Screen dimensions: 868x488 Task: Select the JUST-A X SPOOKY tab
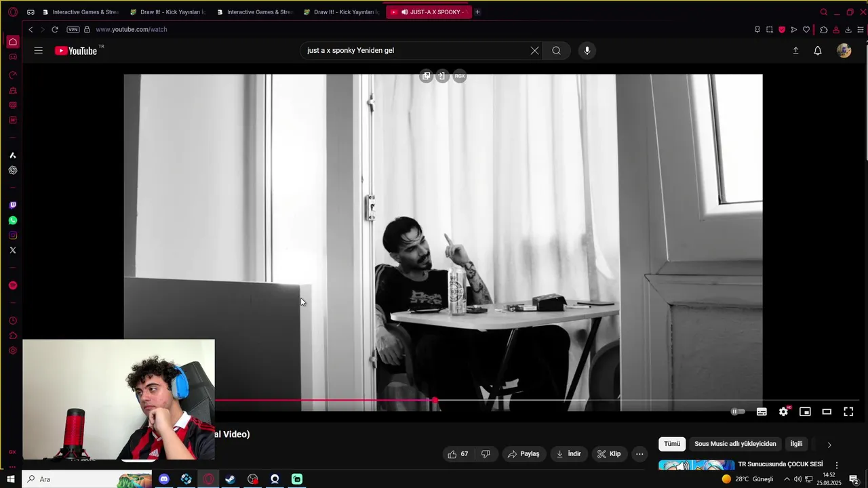(429, 12)
